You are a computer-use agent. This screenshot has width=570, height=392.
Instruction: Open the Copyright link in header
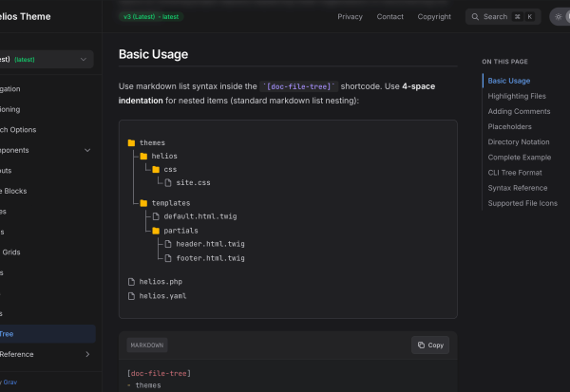tap(434, 17)
